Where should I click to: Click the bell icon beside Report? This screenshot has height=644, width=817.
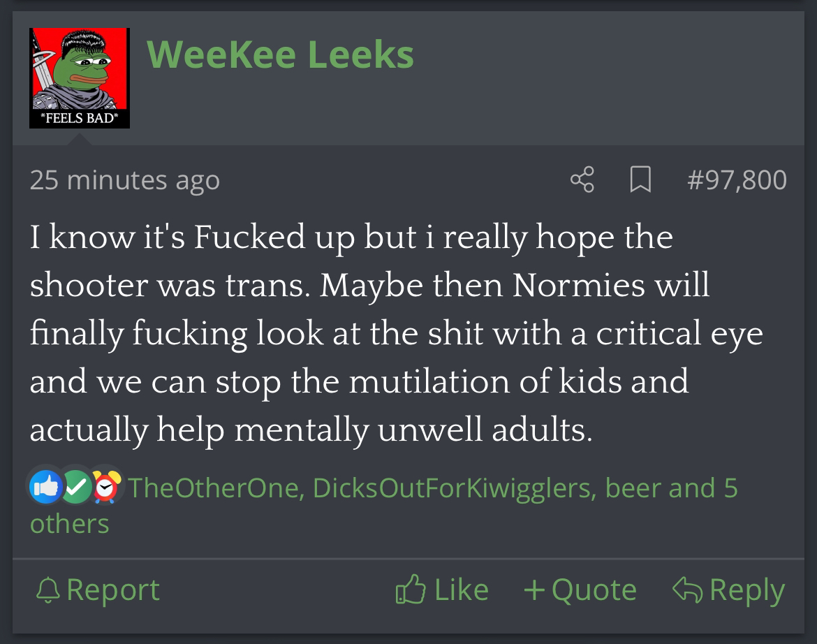(x=48, y=590)
